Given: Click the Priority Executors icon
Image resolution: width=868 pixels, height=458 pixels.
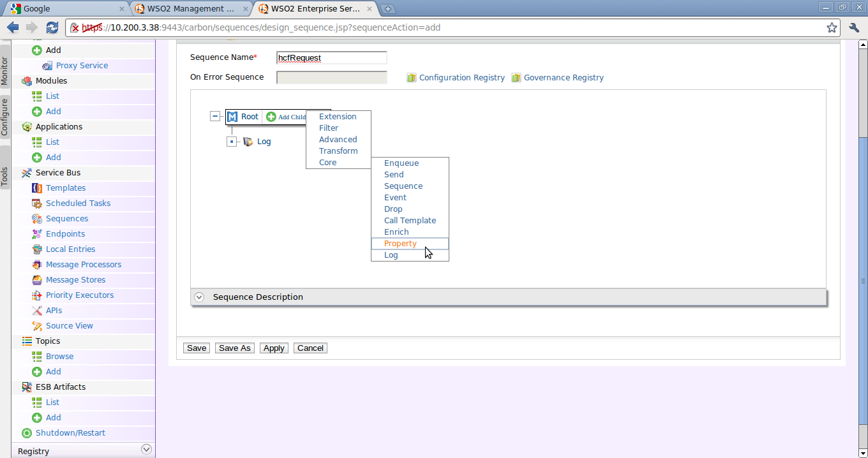Looking at the screenshot, I should point(37,295).
